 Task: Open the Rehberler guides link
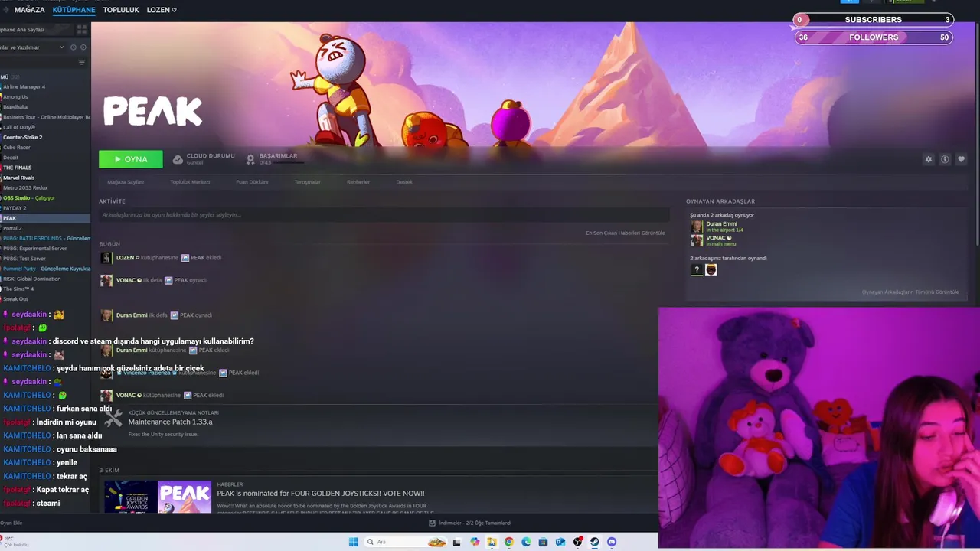click(x=358, y=182)
